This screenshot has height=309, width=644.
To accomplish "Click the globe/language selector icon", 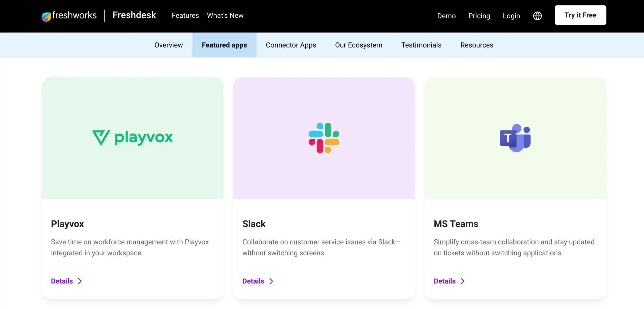I will (537, 15).
